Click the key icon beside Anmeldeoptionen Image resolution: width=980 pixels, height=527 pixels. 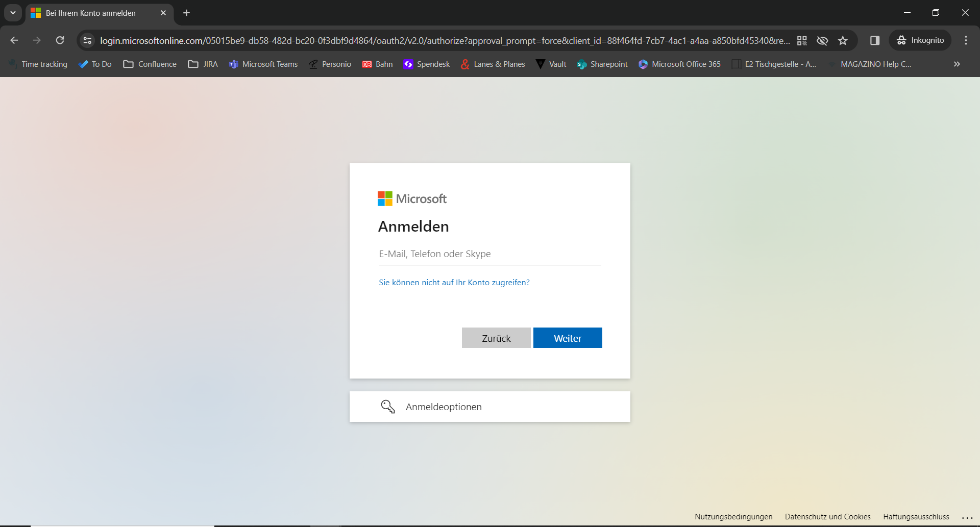(x=388, y=407)
